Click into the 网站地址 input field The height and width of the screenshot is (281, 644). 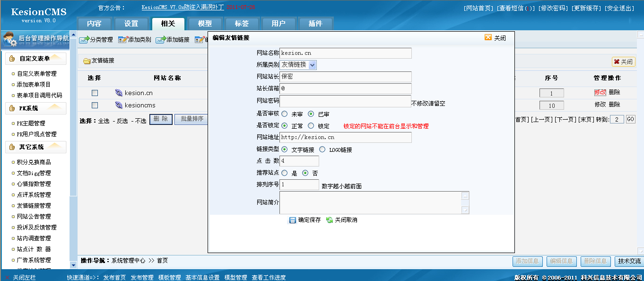tap(346, 137)
